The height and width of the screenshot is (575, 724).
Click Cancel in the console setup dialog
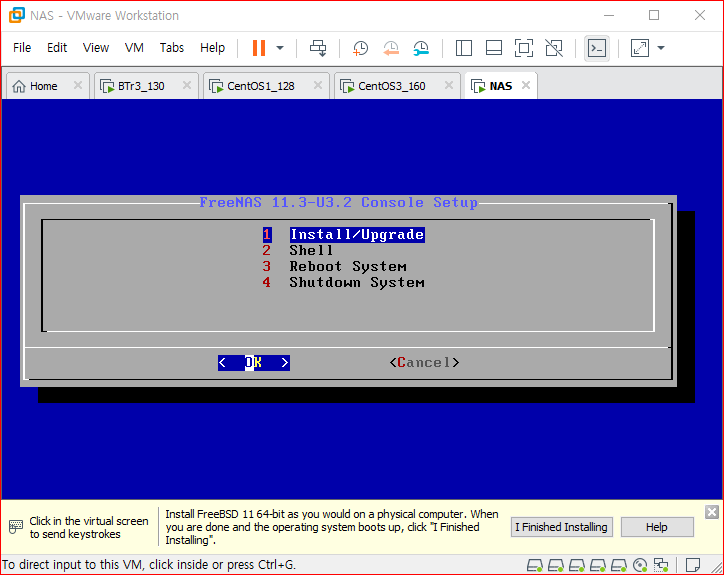point(424,363)
